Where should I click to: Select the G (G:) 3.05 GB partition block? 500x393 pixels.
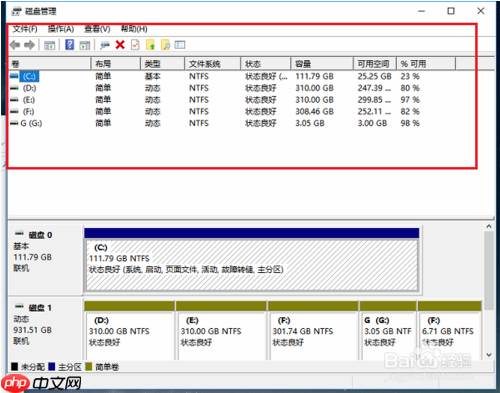388,331
